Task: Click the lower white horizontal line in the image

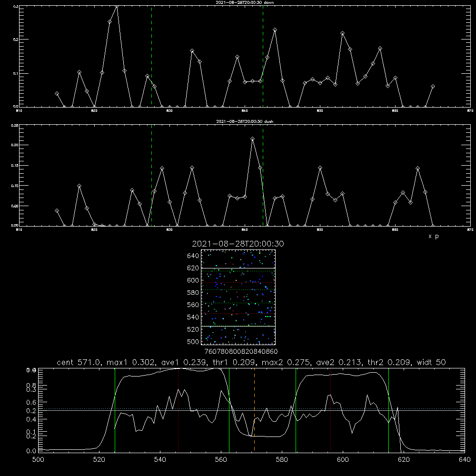Action: tap(238, 326)
